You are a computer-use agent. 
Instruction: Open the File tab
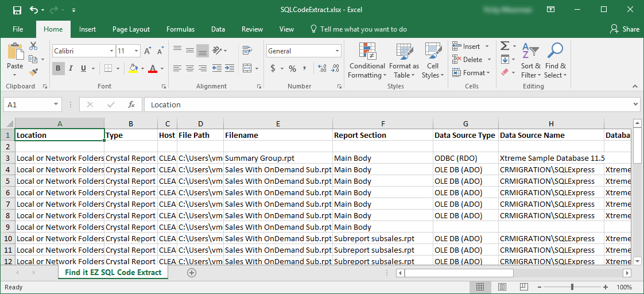click(18, 29)
